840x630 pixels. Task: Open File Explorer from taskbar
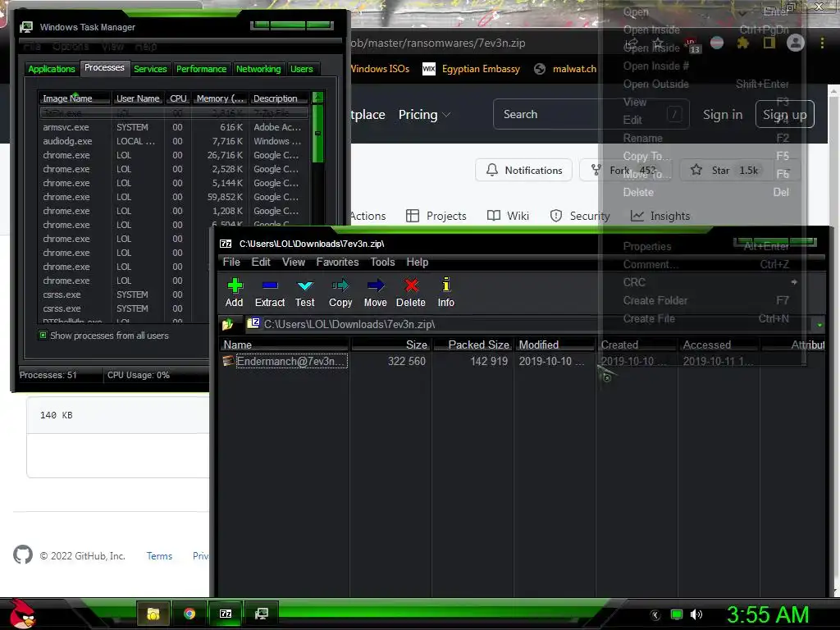click(x=153, y=614)
